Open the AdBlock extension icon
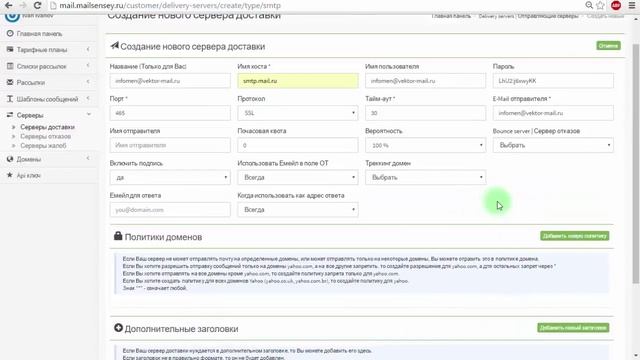640x360 pixels. [616, 5]
